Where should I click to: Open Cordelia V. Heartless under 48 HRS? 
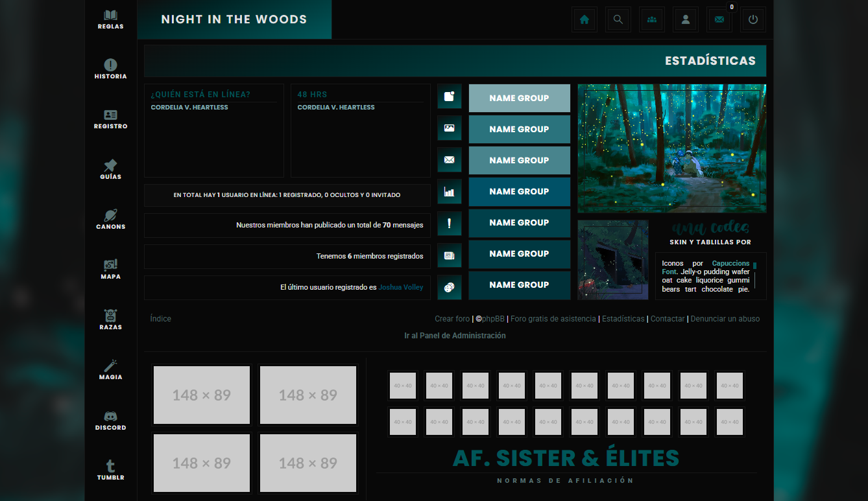click(336, 108)
